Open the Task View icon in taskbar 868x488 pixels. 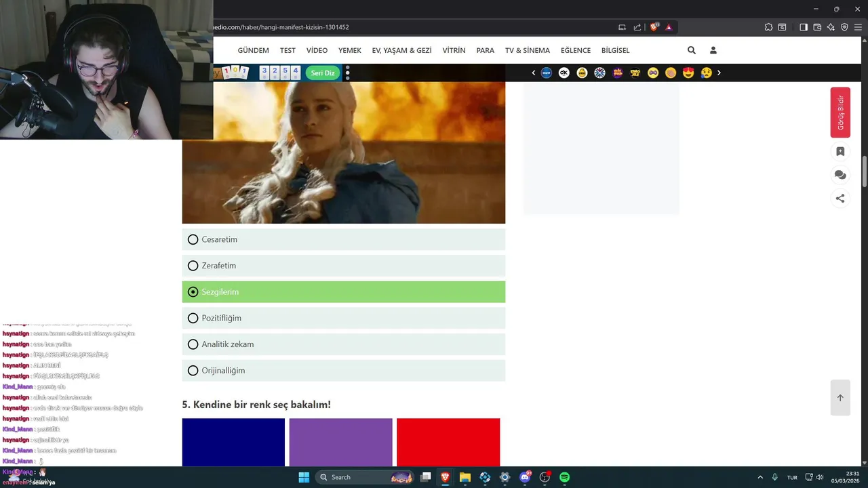pos(426,477)
